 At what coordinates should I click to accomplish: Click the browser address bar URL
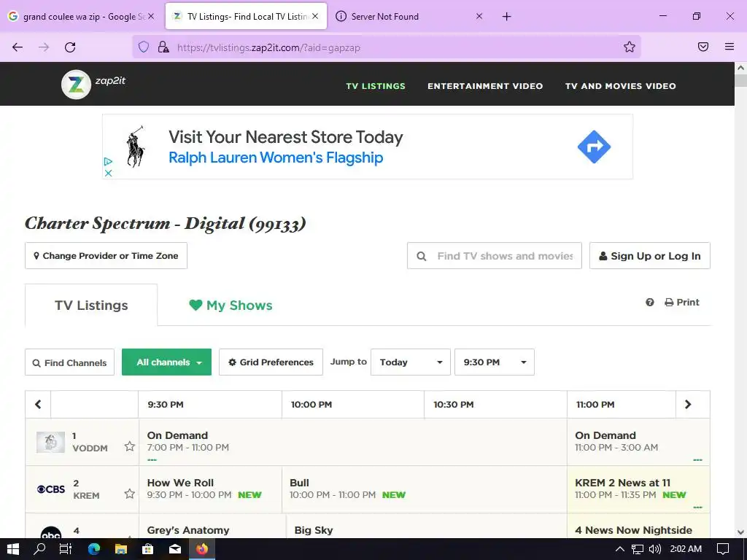[268, 47]
